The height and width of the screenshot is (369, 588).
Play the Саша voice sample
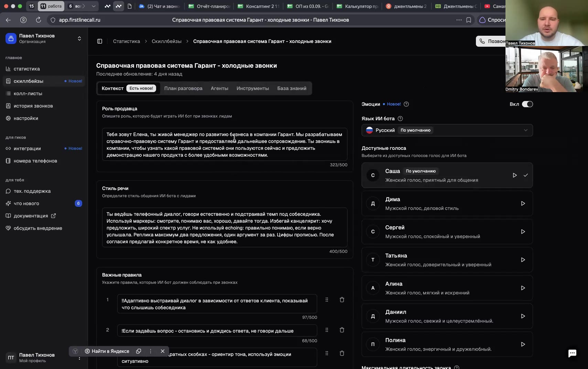coord(515,175)
